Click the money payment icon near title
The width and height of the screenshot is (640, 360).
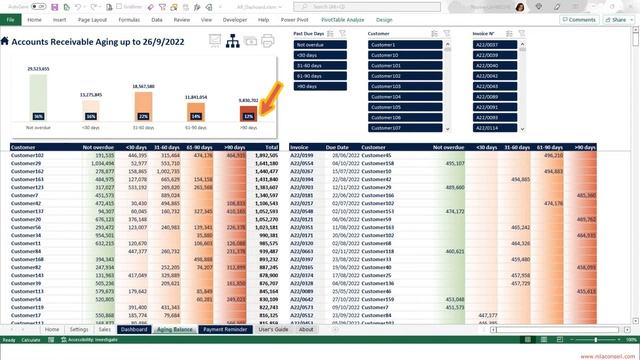(x=250, y=41)
